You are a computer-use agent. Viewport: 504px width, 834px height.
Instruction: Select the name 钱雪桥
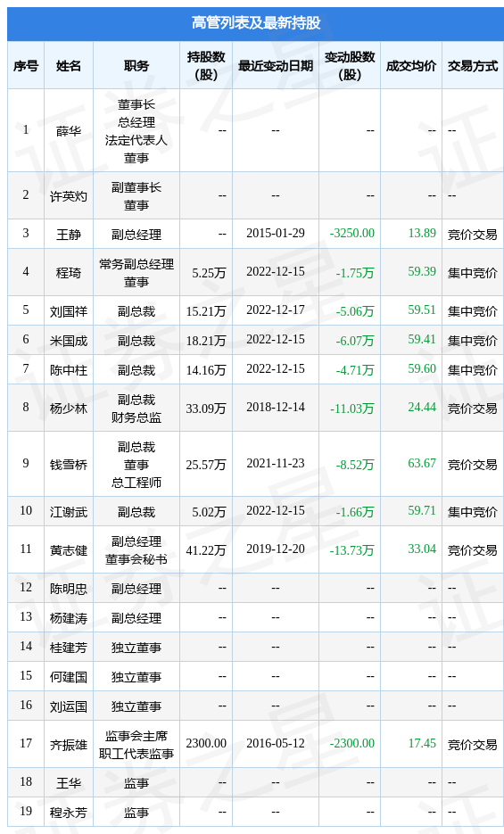69,465
